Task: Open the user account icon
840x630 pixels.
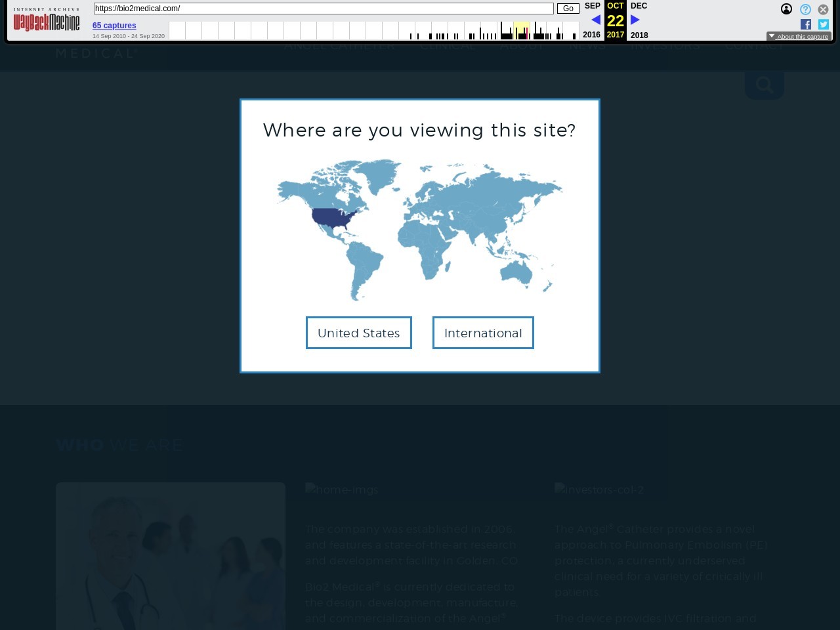Action: pyautogui.click(x=786, y=9)
